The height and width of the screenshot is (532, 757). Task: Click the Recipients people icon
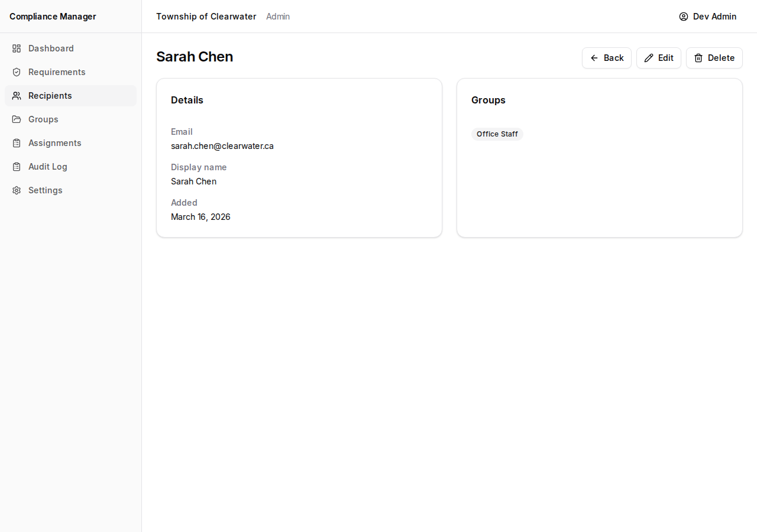(17, 96)
